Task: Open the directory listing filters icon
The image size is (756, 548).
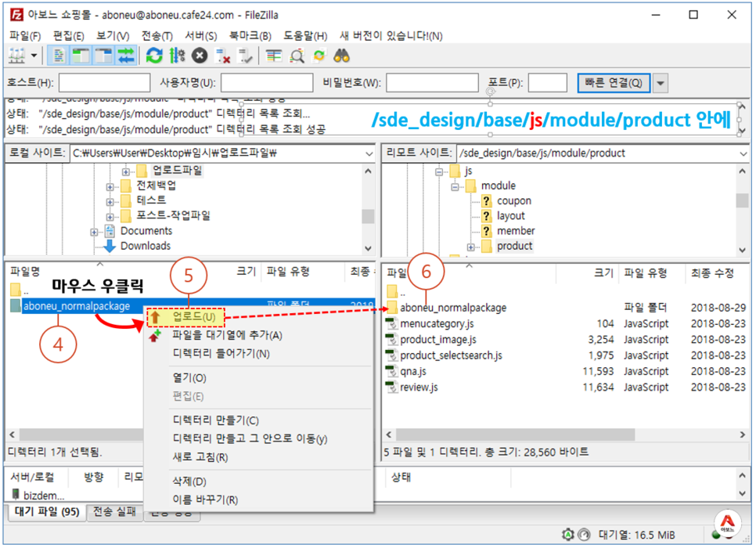Action: (274, 56)
